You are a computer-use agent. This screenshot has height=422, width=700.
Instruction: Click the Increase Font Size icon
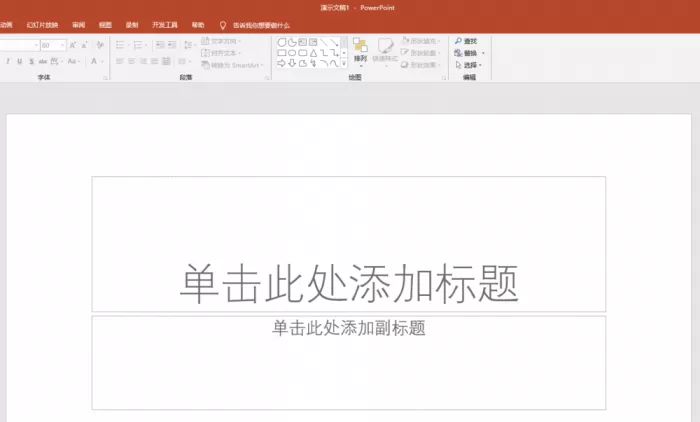tap(72, 45)
